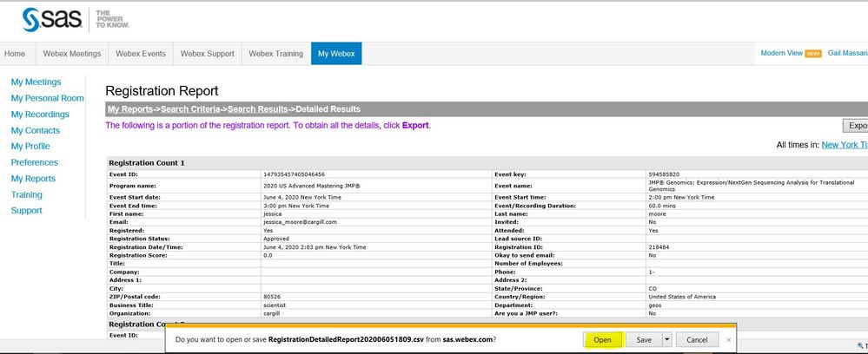Open Training in sidebar
The image size is (868, 354).
[x=27, y=194]
